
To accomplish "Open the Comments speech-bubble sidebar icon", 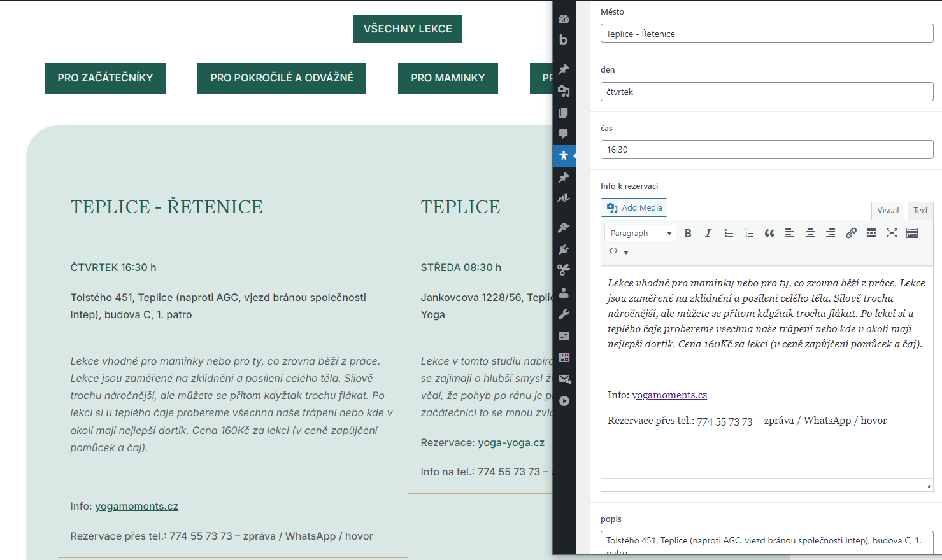I will pyautogui.click(x=564, y=134).
